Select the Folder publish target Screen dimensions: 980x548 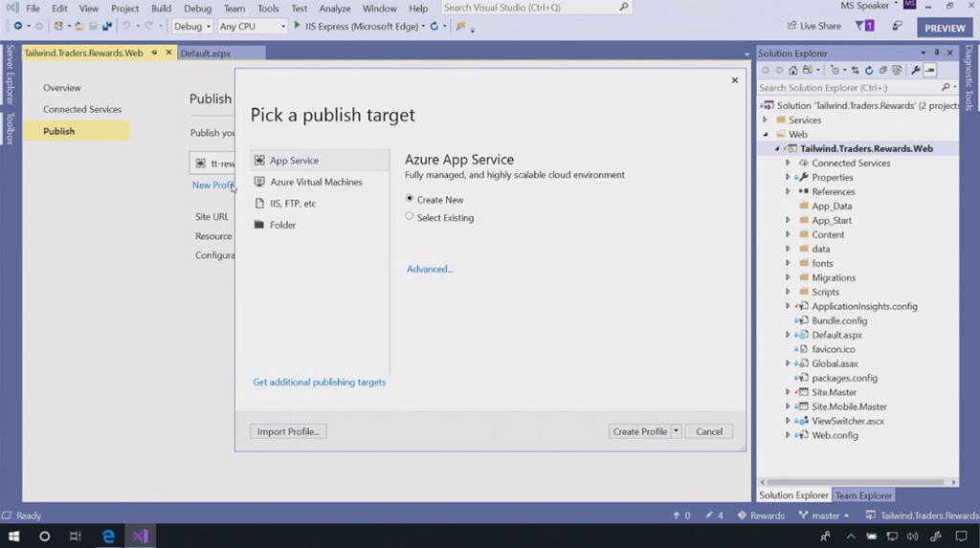[282, 225]
